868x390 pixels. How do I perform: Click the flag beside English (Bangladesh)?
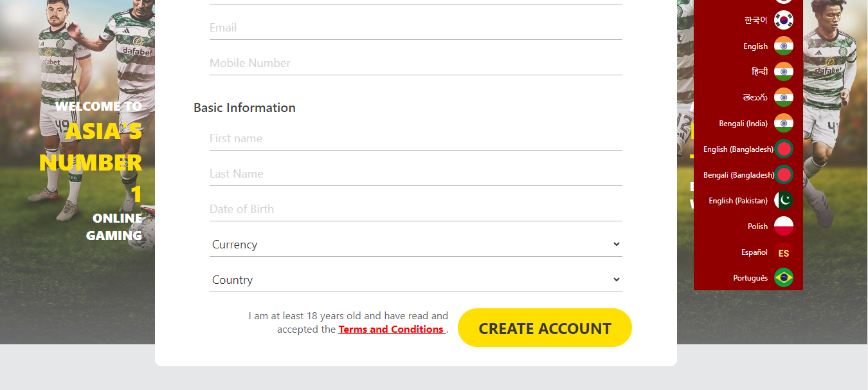[x=784, y=149]
